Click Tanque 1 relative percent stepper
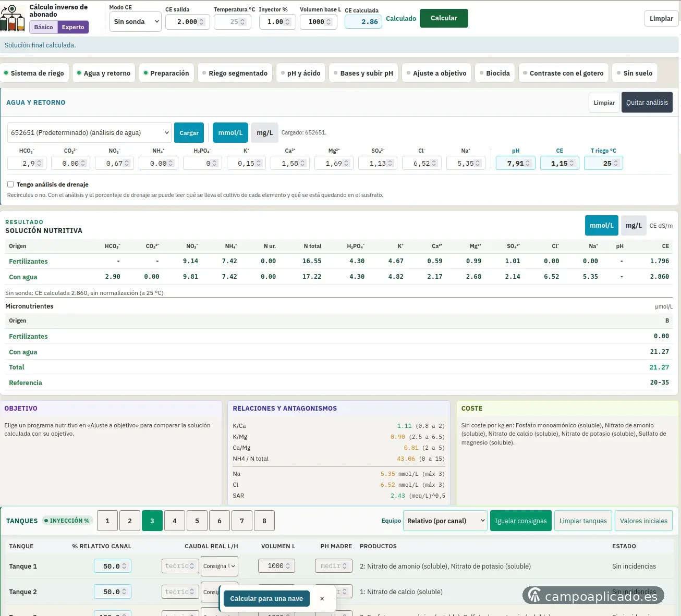 click(124, 566)
